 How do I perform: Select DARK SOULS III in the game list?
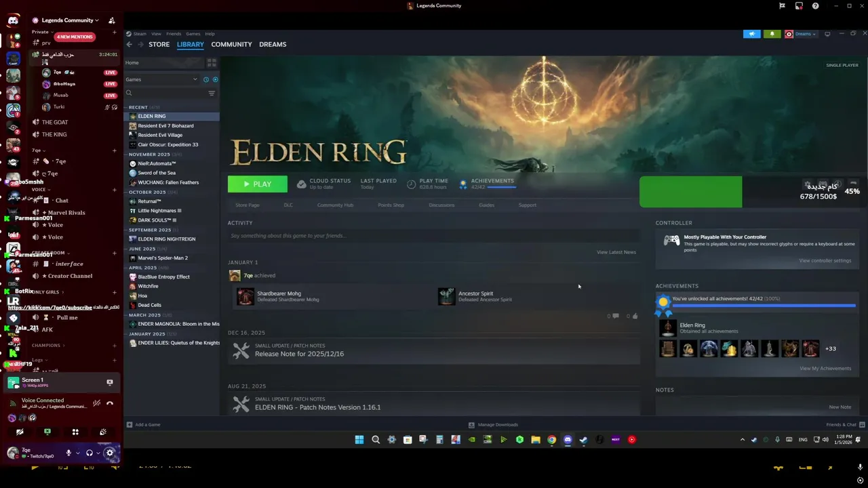[157, 220]
